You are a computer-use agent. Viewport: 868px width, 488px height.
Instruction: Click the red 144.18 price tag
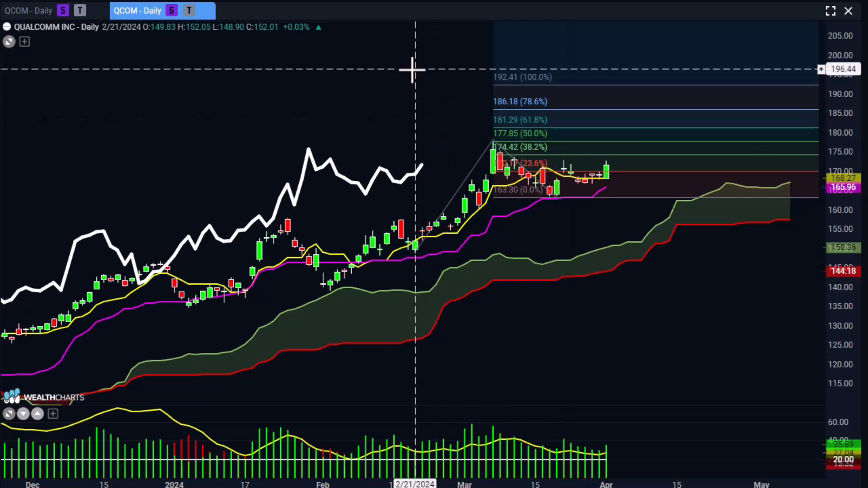pyautogui.click(x=844, y=271)
